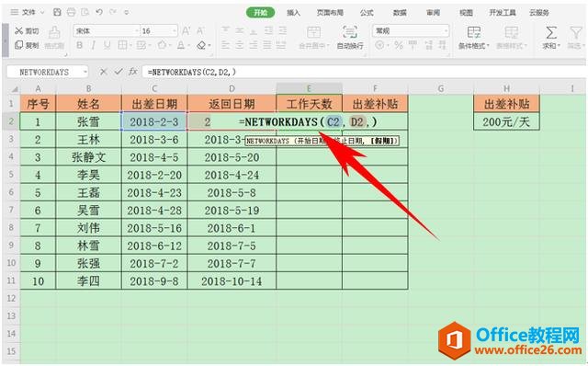This screenshot has height=366, width=588.
Task: Toggle 自动换行 wrap text
Action: click(x=350, y=38)
